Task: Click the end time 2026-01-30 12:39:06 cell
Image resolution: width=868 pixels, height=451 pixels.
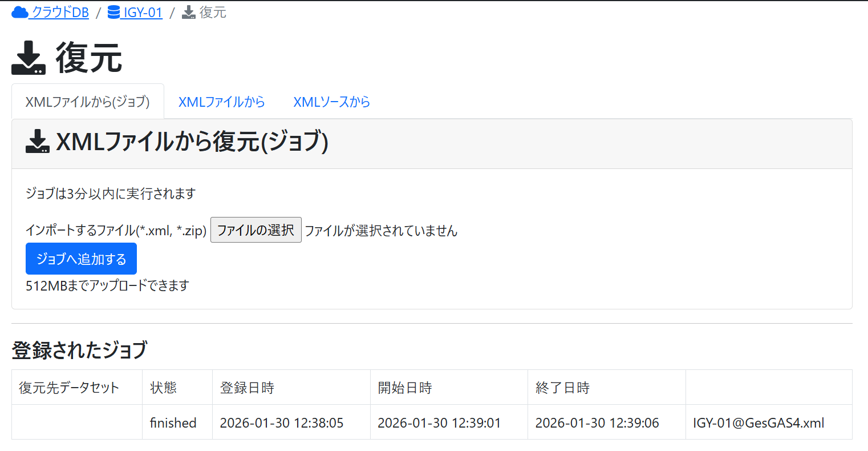Action: (x=597, y=423)
